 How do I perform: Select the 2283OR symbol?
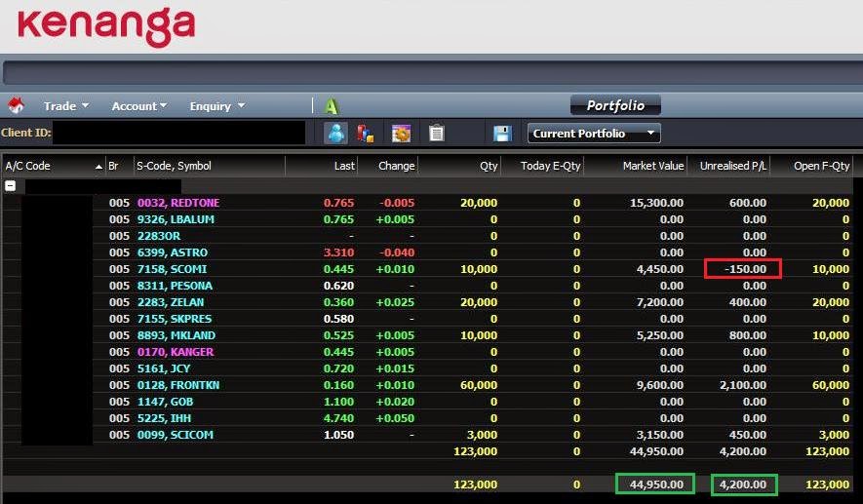click(x=159, y=236)
